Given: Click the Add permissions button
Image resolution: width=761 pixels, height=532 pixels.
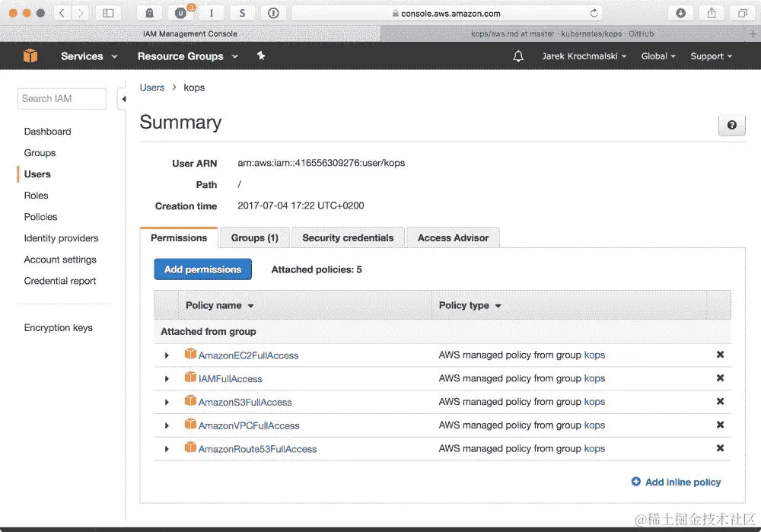Looking at the screenshot, I should [x=203, y=269].
